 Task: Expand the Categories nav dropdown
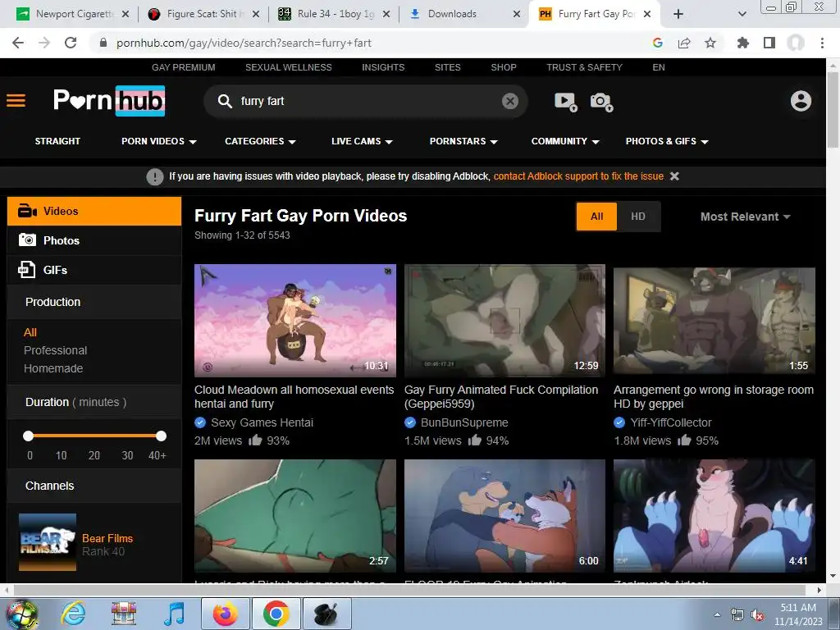click(x=260, y=141)
